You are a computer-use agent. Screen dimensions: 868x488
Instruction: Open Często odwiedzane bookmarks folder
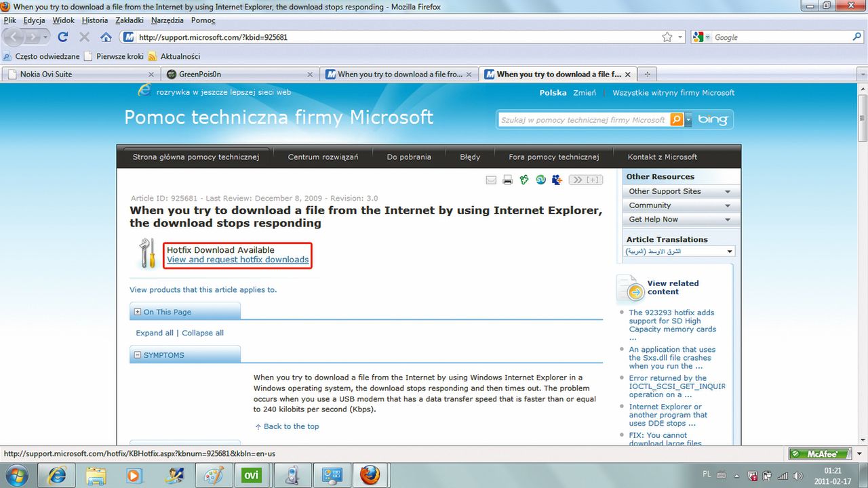[x=41, y=56]
